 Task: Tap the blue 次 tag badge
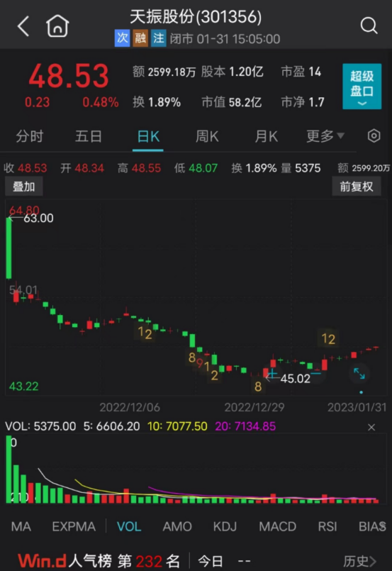[x=123, y=38]
